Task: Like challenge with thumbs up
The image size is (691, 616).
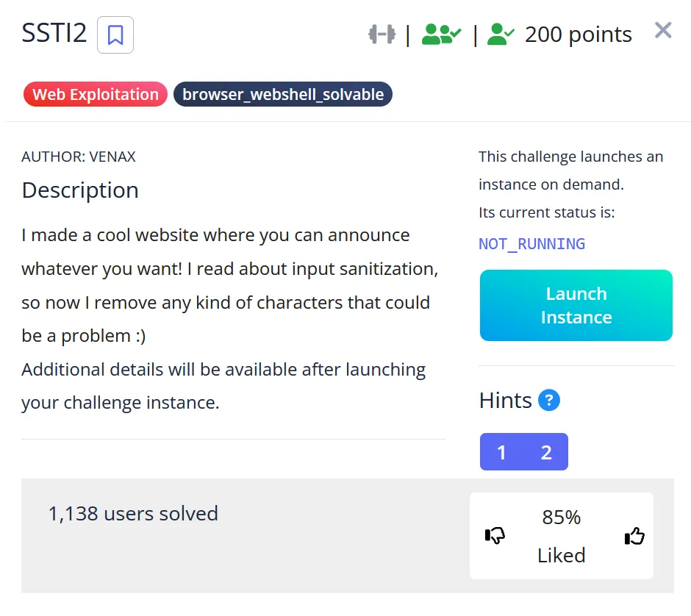Action: (x=634, y=537)
